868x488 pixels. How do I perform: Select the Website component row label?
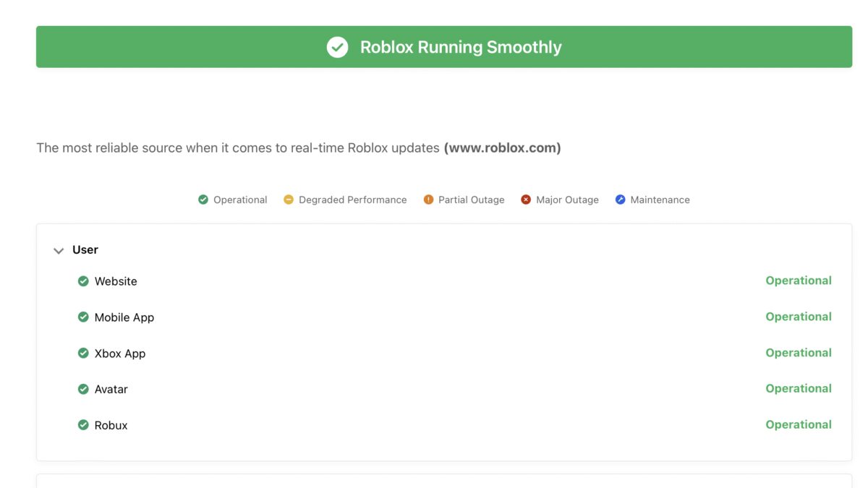116,281
